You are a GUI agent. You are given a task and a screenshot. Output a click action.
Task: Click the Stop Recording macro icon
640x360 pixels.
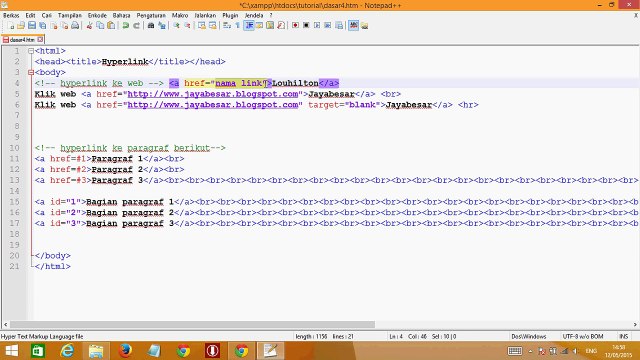pyautogui.click(x=306, y=25)
